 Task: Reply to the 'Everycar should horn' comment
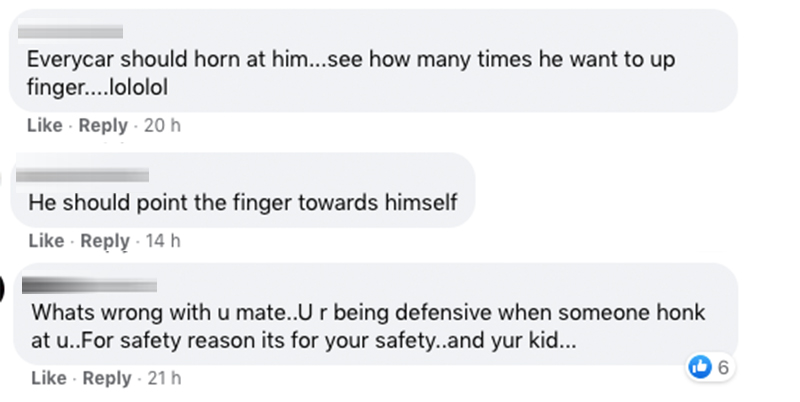(103, 126)
